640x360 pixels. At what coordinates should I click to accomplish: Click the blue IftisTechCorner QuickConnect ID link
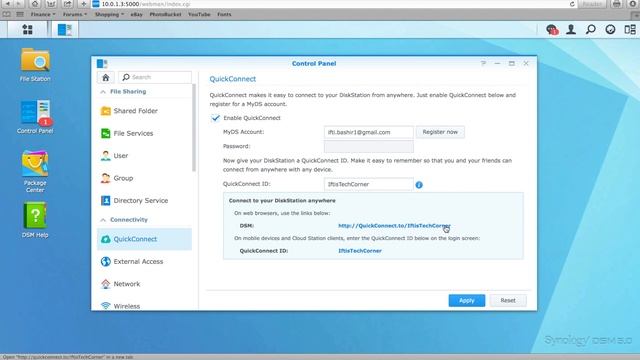click(360, 251)
